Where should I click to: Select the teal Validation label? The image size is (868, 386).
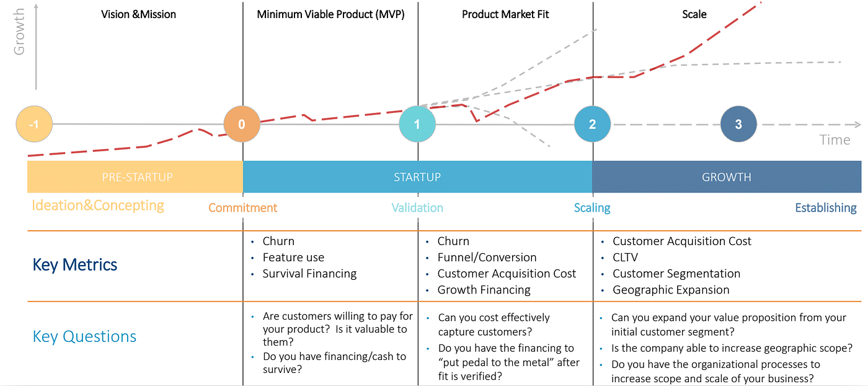point(417,208)
